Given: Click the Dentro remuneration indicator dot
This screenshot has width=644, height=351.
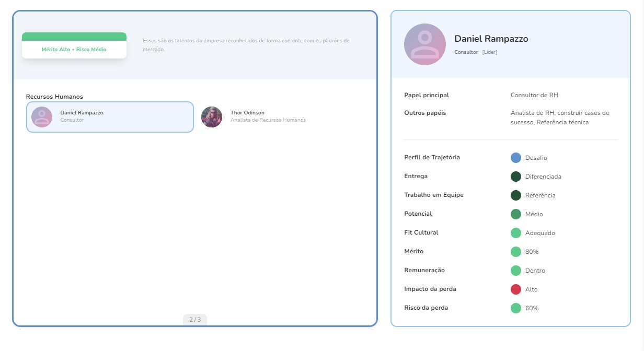Looking at the screenshot, I should coord(516,271).
